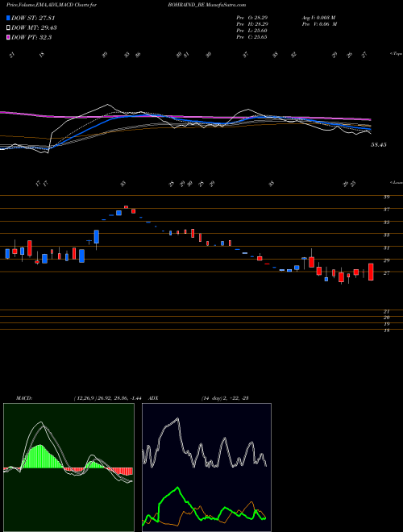Click the 37 price axis label
This screenshot has width=403, height=532.
[x=386, y=210]
